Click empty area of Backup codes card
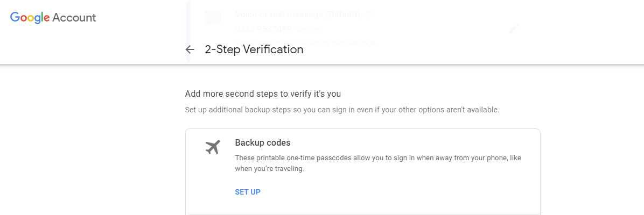 click(x=411, y=192)
